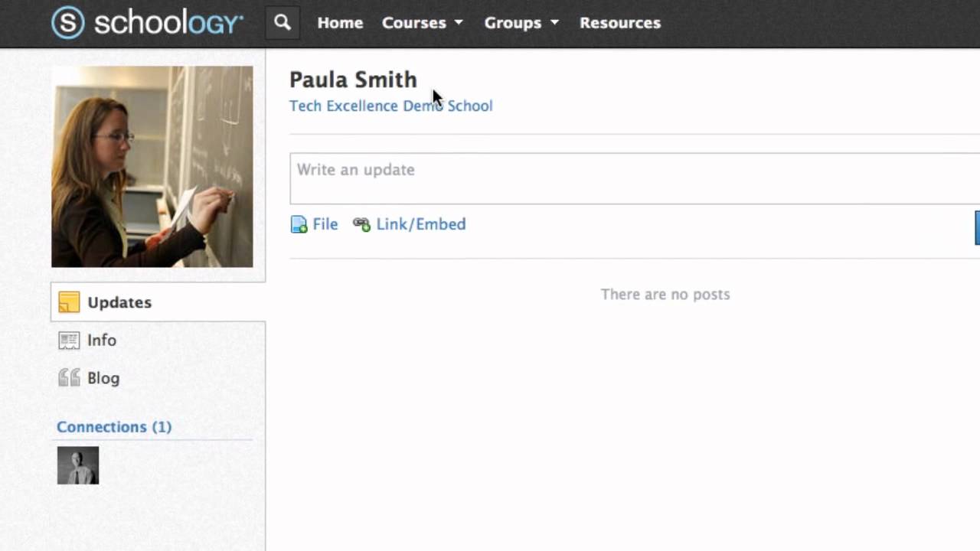Click the Info card icon
This screenshot has width=980, height=551.
(x=69, y=341)
